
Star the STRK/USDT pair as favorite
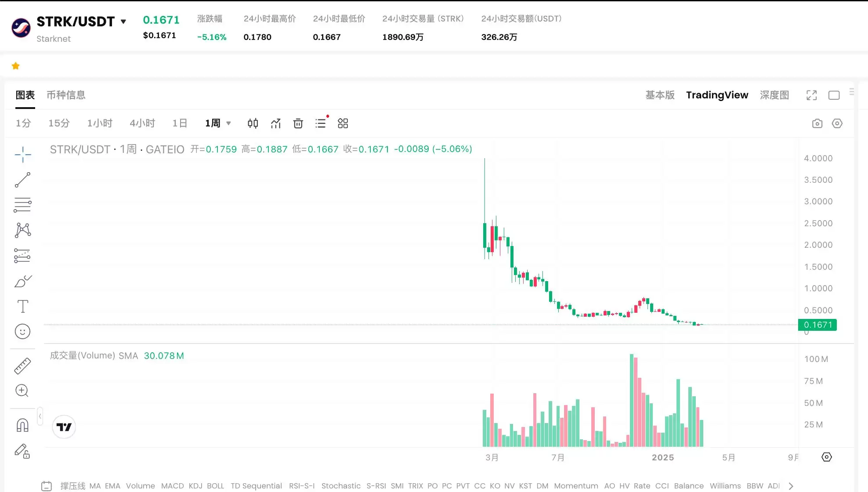coord(15,65)
